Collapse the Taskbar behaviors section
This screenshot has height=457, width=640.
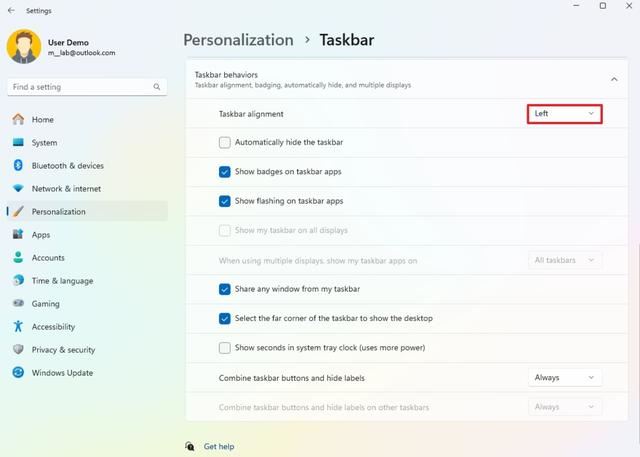[613, 79]
